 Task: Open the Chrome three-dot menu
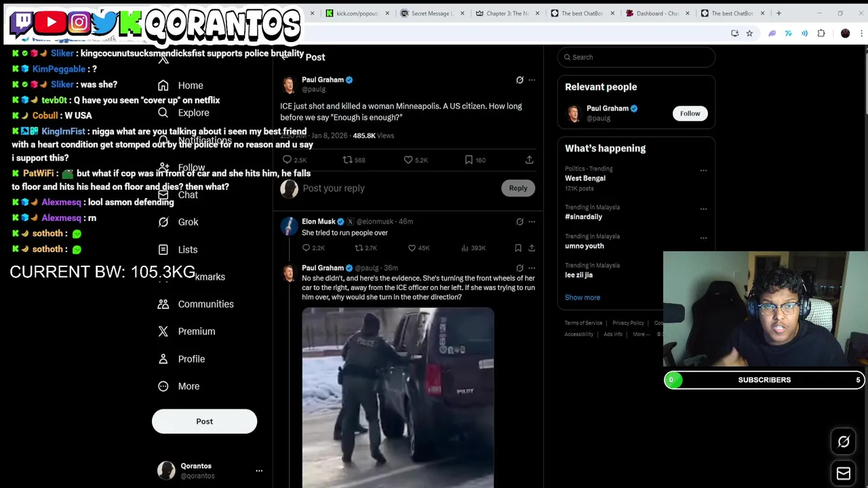(861, 33)
